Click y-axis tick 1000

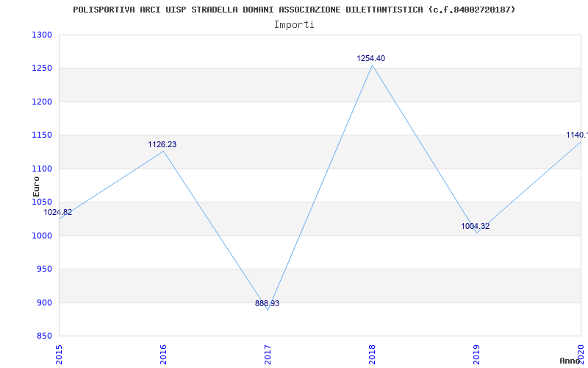click(x=42, y=236)
